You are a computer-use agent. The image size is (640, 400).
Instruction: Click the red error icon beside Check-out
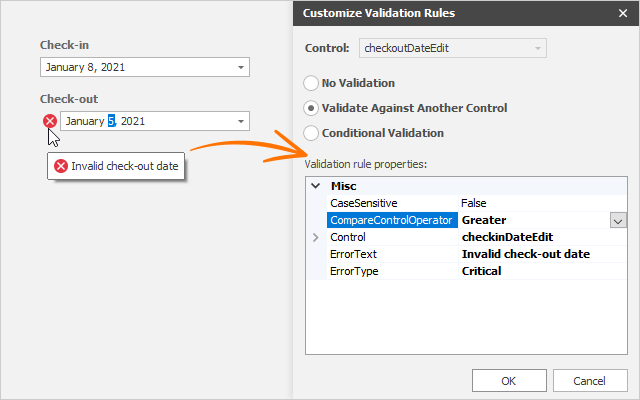point(49,121)
